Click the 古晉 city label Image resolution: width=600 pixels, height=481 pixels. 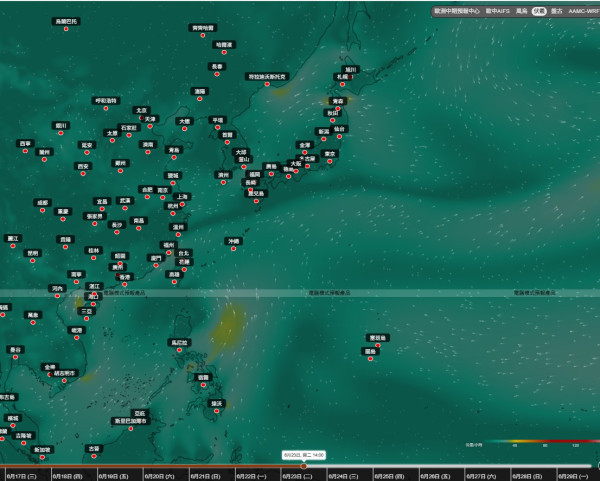94,448
